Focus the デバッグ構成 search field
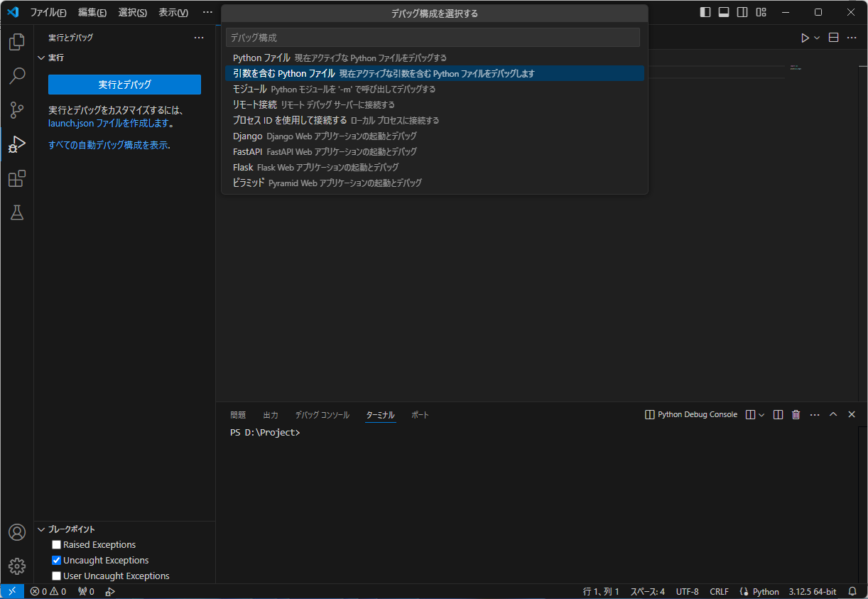Image resolution: width=868 pixels, height=599 pixels. click(433, 37)
